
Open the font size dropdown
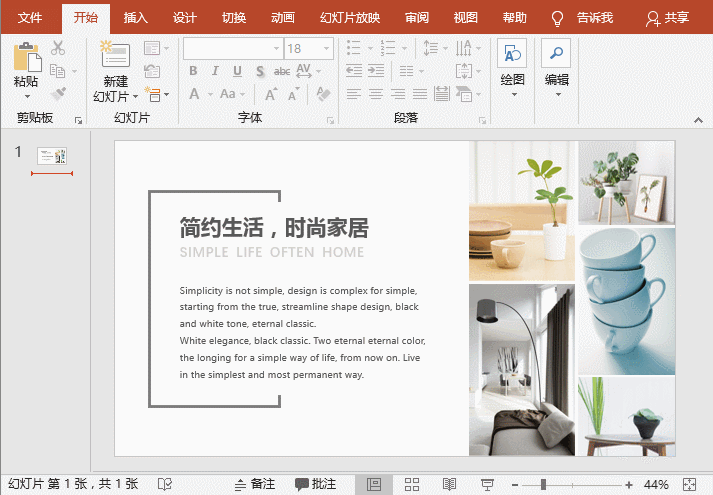point(327,48)
